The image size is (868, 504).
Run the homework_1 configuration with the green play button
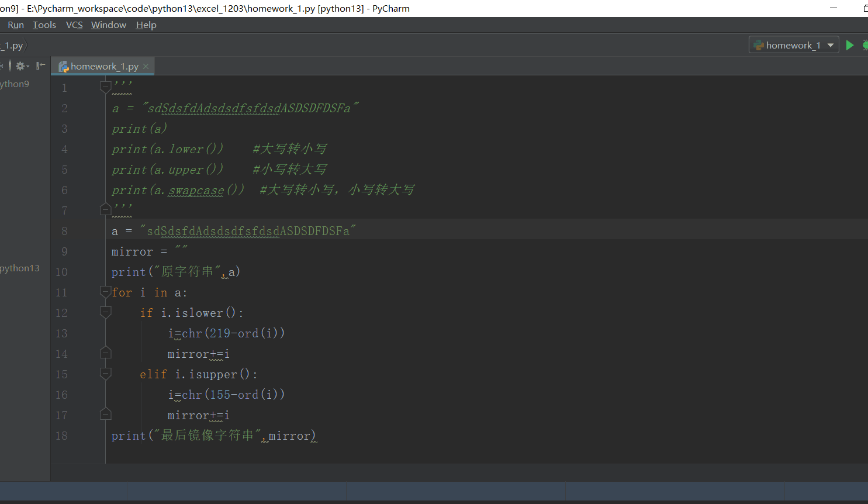[850, 45]
